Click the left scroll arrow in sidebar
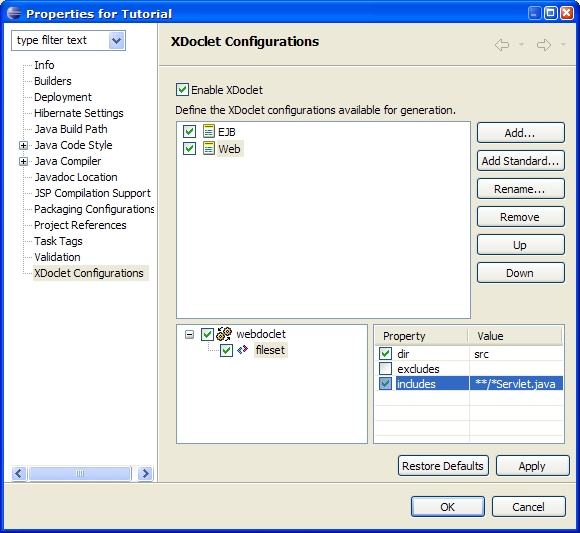 pos(19,473)
